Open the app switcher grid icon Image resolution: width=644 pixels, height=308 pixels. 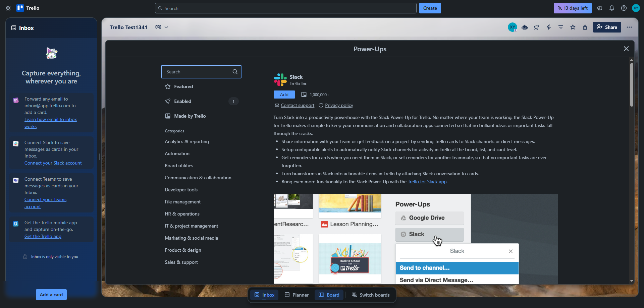(x=8, y=8)
